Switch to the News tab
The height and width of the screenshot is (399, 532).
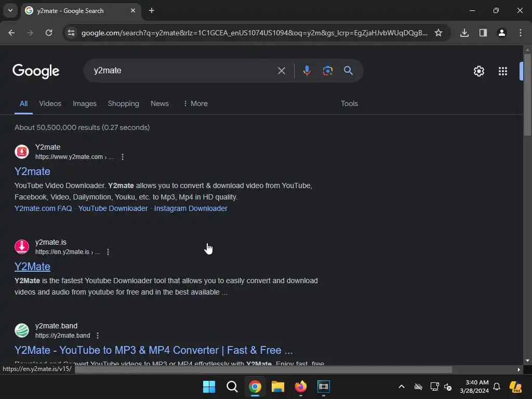159,104
